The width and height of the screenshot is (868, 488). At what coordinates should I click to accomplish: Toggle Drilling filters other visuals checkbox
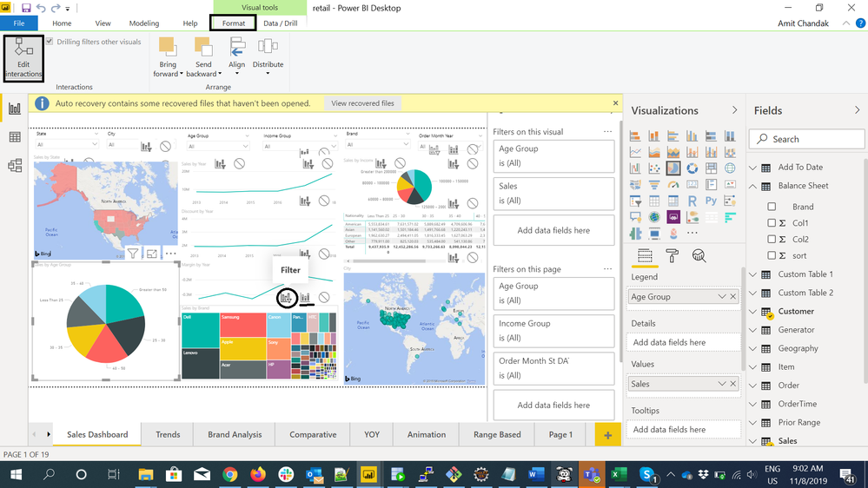(50, 42)
